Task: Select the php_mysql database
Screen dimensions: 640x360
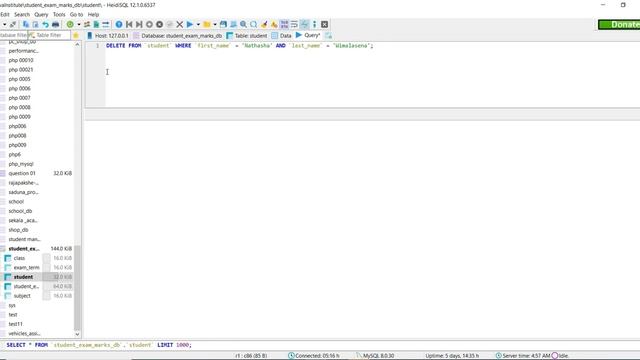Action: tap(21, 164)
